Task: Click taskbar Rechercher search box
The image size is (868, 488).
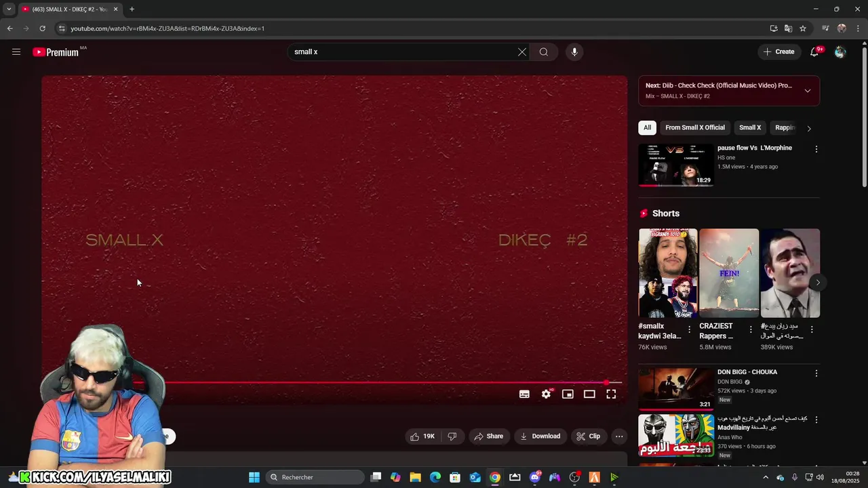Action: [x=315, y=477]
